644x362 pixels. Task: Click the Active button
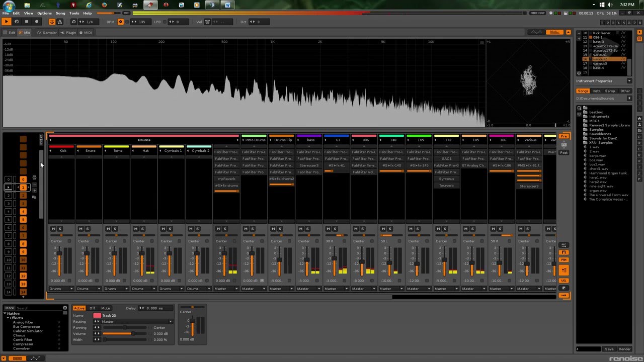pos(79,308)
